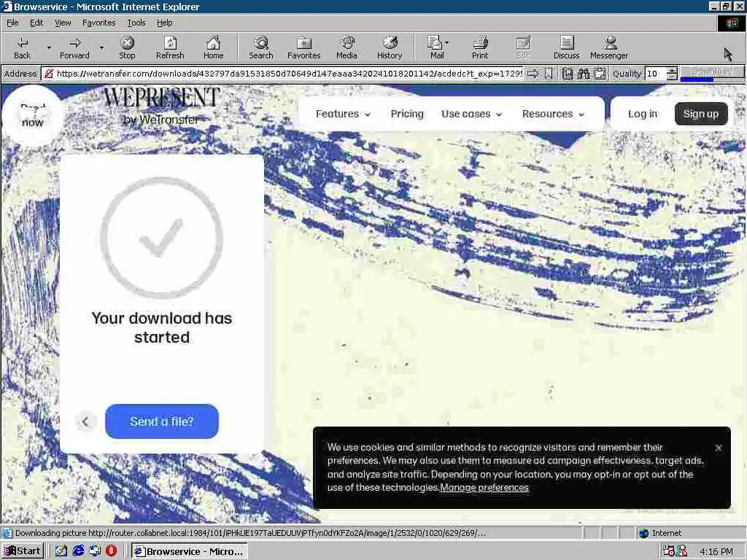Viewport: 747px width, 560px height.
Task: Expand the Features navigation dropdown
Action: pos(343,114)
